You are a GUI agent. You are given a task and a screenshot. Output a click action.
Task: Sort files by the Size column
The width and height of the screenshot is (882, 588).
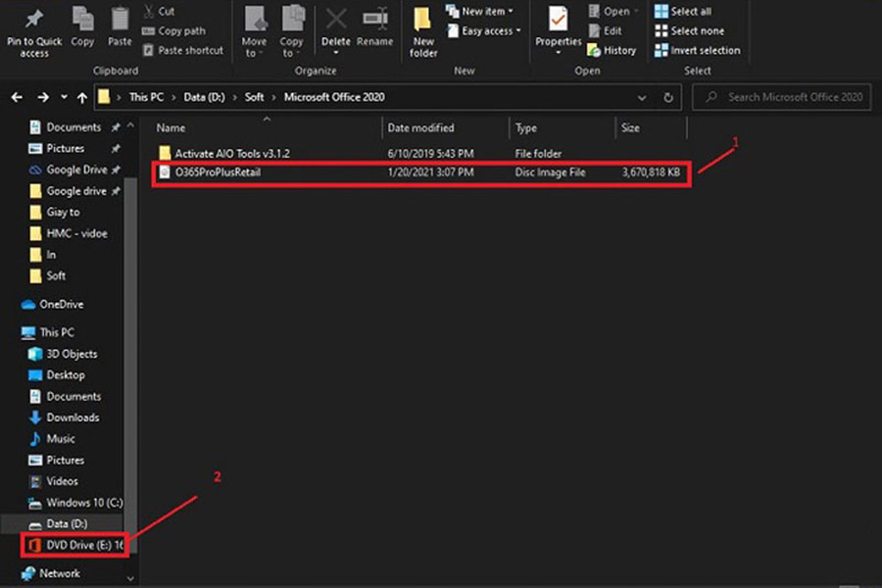pos(630,127)
